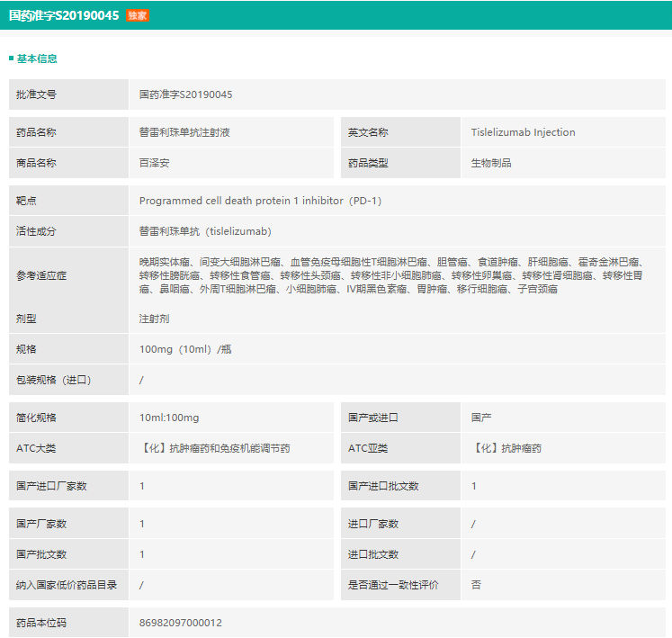Click the 国产或进口 value 国产
The image size is (672, 638).
click(481, 418)
